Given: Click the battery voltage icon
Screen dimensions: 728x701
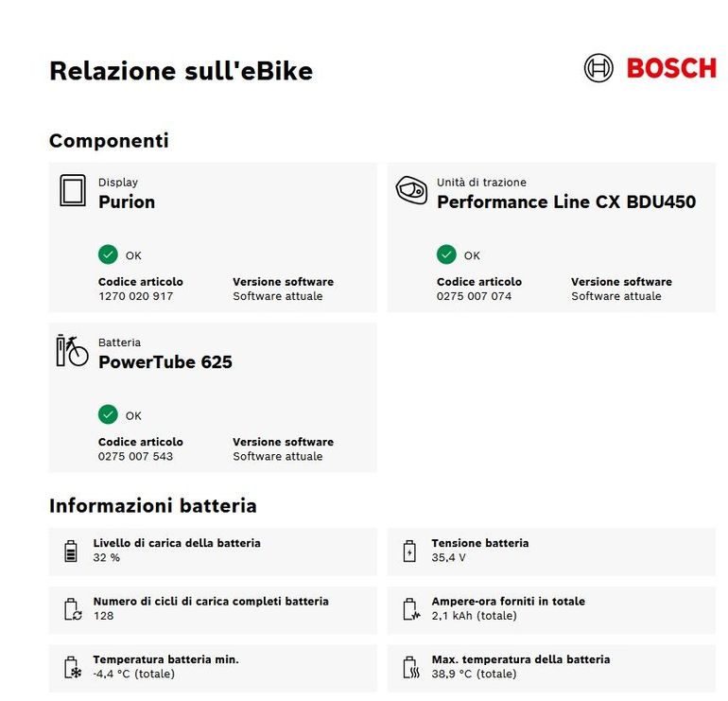Looking at the screenshot, I should point(409,551).
